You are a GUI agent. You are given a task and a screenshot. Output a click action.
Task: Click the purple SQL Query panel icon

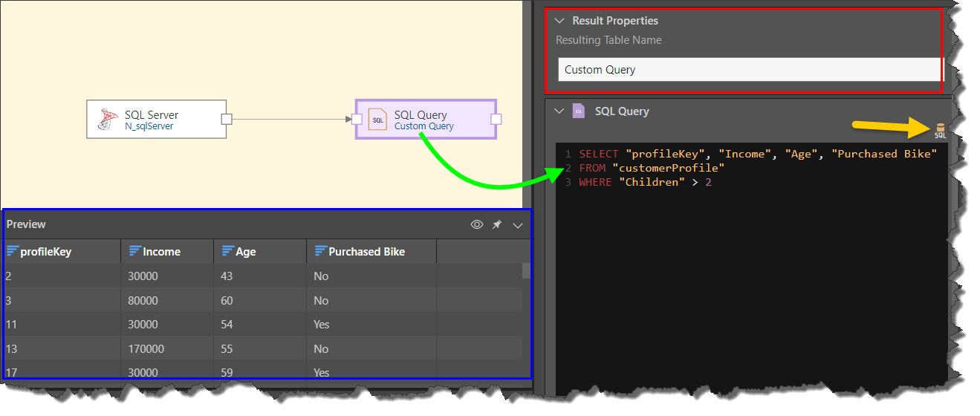coord(579,111)
